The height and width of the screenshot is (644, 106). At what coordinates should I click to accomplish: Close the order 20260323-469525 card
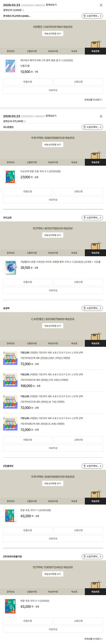pyautogui.click(x=101, y=5)
